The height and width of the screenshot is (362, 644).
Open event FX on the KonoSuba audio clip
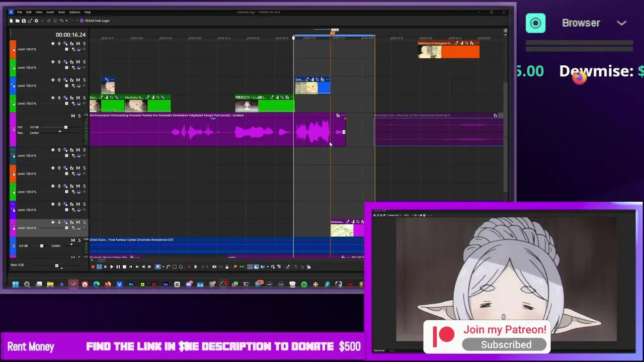tap(495, 116)
